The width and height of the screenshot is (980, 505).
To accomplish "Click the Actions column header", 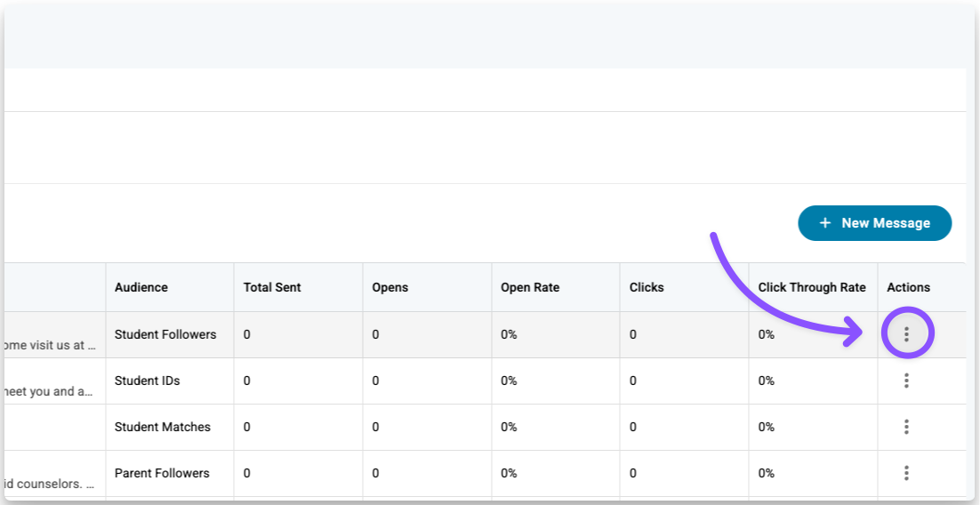I will tap(908, 287).
